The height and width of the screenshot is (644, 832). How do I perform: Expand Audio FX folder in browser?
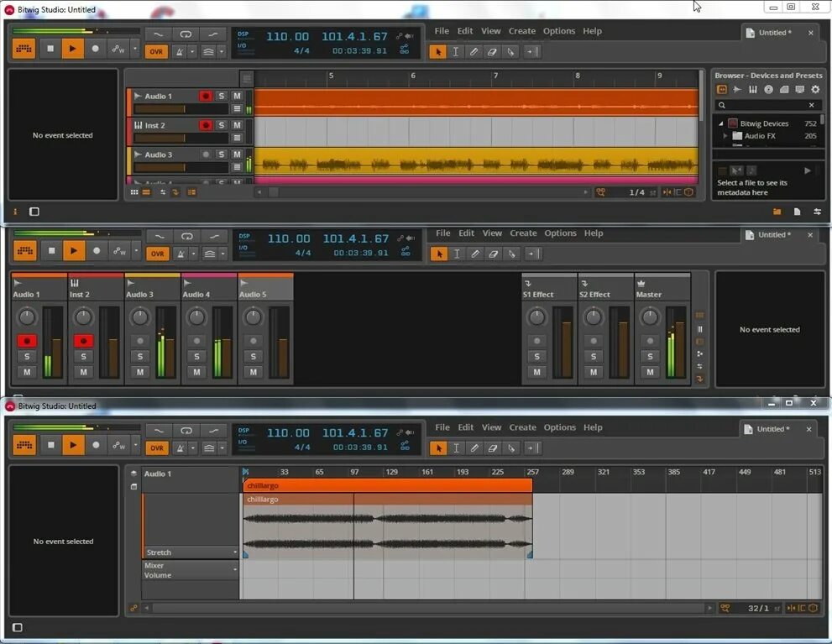pyautogui.click(x=725, y=136)
